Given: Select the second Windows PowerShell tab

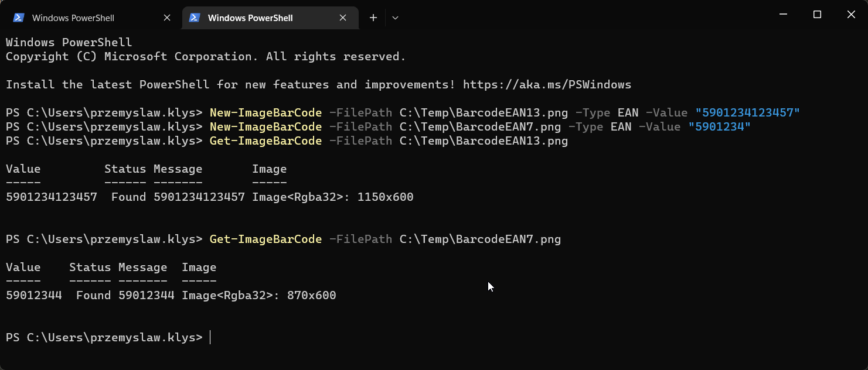Looking at the screenshot, I should [x=252, y=18].
